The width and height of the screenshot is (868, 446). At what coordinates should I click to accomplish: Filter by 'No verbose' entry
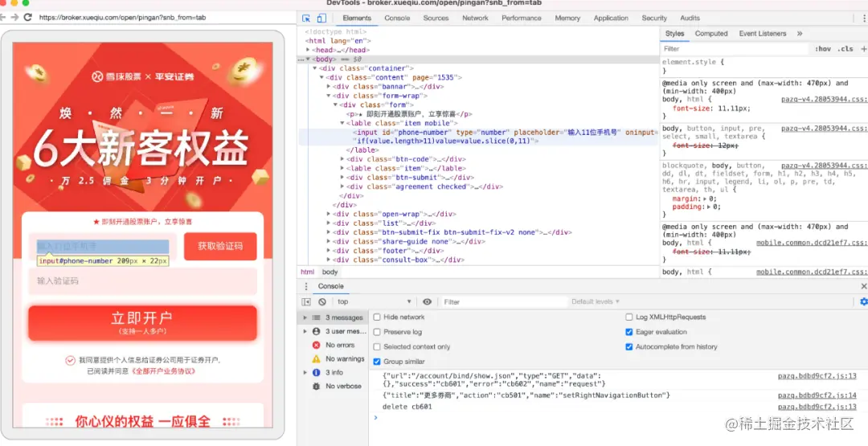[x=334, y=387]
